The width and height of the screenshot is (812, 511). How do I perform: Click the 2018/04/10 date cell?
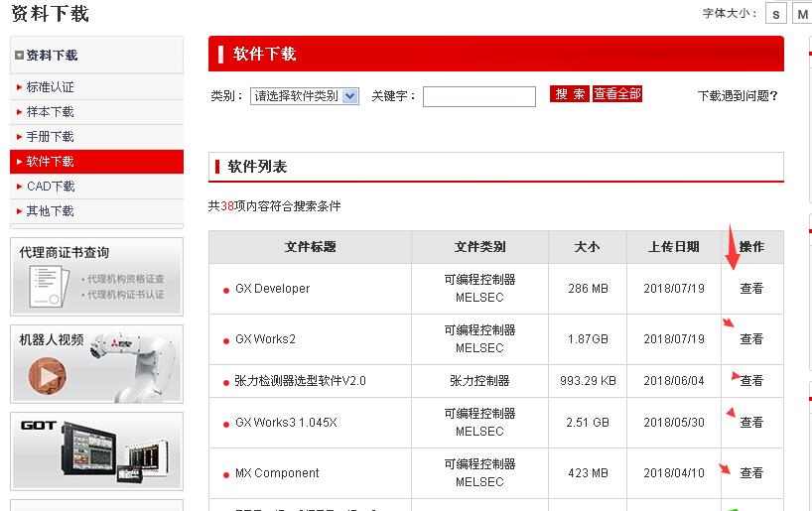(x=674, y=473)
